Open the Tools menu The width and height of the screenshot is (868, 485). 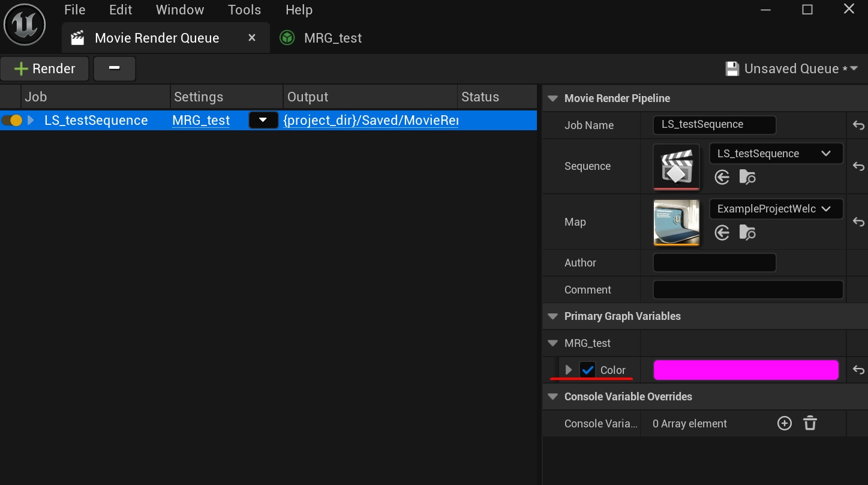click(244, 10)
